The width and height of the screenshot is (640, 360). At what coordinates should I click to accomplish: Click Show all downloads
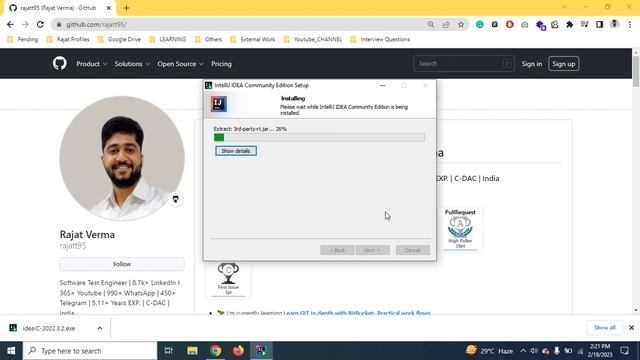(x=604, y=328)
